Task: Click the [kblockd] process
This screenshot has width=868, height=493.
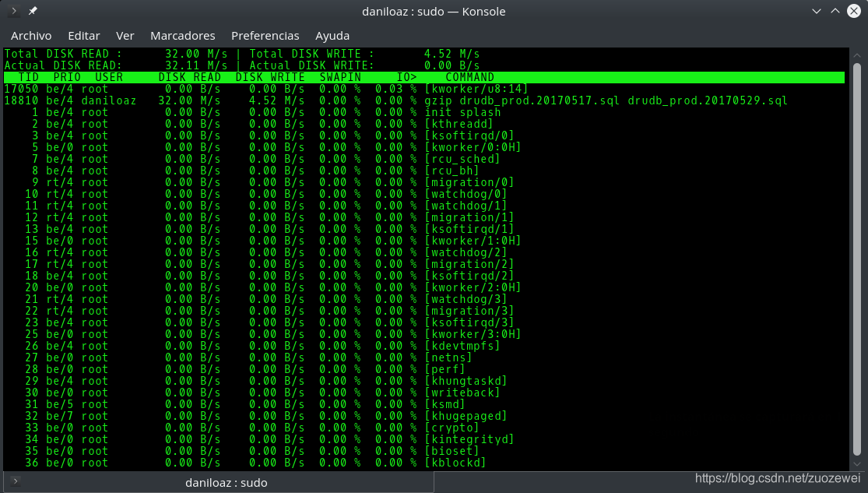Action: click(455, 462)
